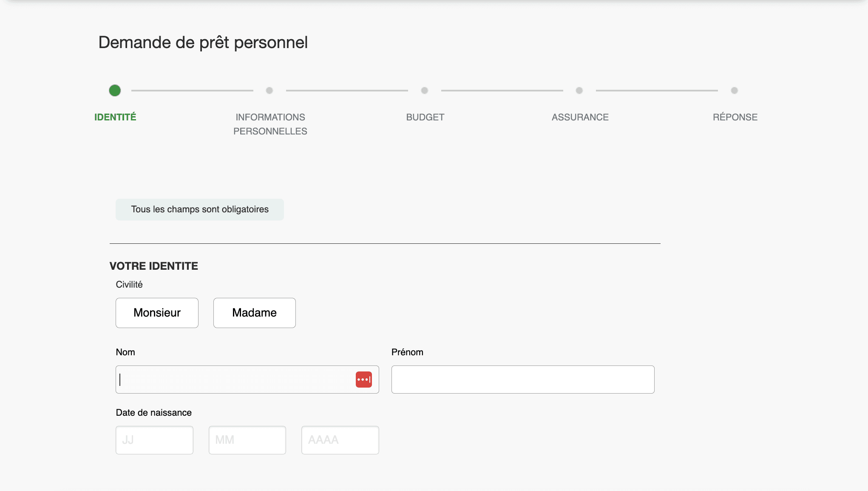Screen dimensions: 868x491
Task: Click the AAAA year of birth field
Action: pyautogui.click(x=340, y=440)
